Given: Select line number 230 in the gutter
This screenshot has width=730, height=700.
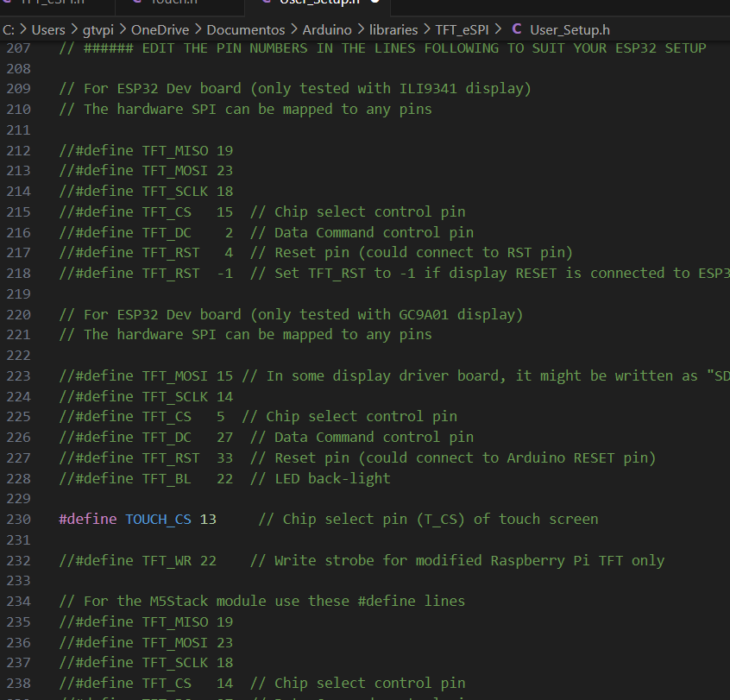Looking at the screenshot, I should tap(18, 519).
